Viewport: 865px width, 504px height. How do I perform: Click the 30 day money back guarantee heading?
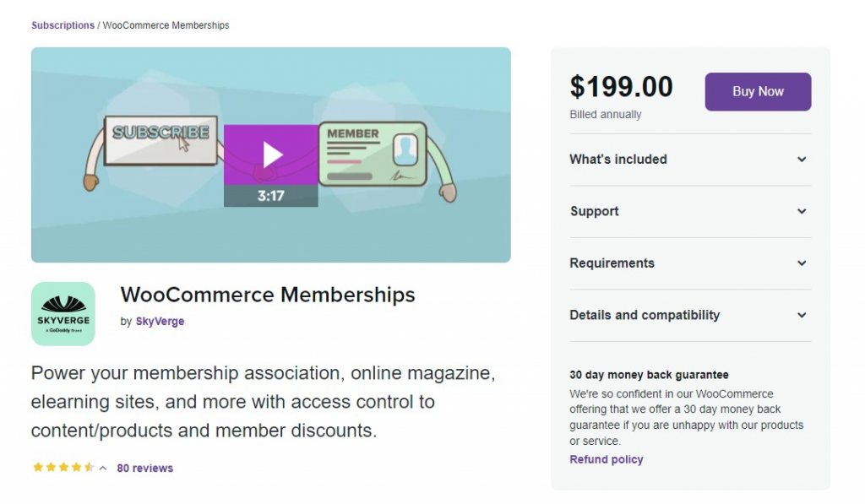click(x=649, y=375)
